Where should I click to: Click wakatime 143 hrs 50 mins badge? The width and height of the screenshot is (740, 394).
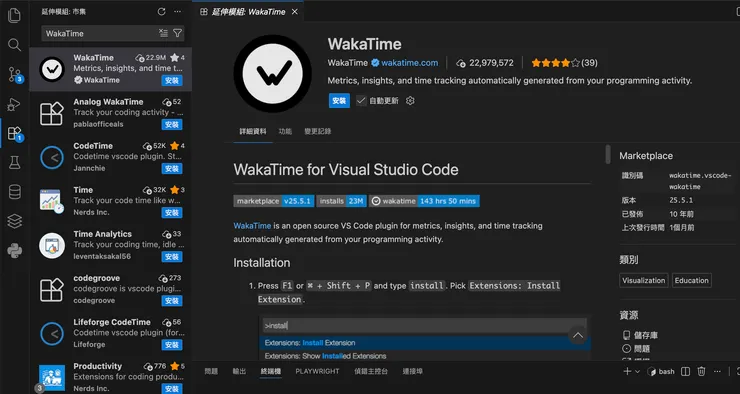tap(424, 201)
